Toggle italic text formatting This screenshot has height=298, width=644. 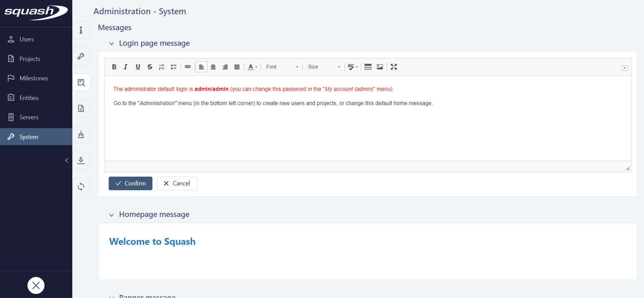click(126, 67)
